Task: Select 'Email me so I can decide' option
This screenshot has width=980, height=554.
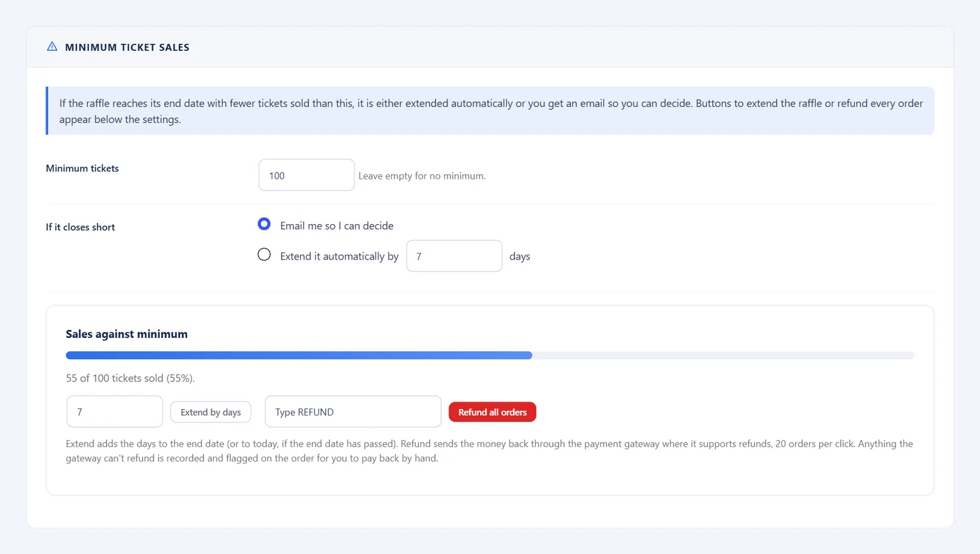Action: click(x=264, y=224)
